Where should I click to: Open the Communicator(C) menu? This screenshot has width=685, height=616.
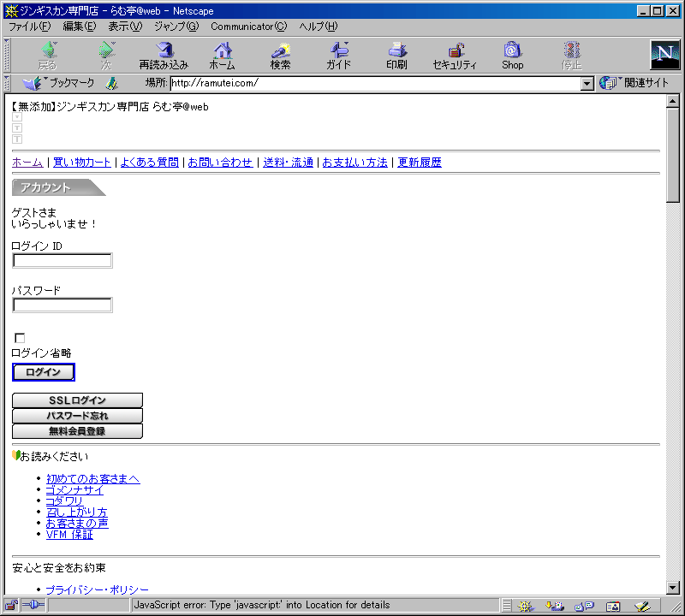[x=249, y=27]
